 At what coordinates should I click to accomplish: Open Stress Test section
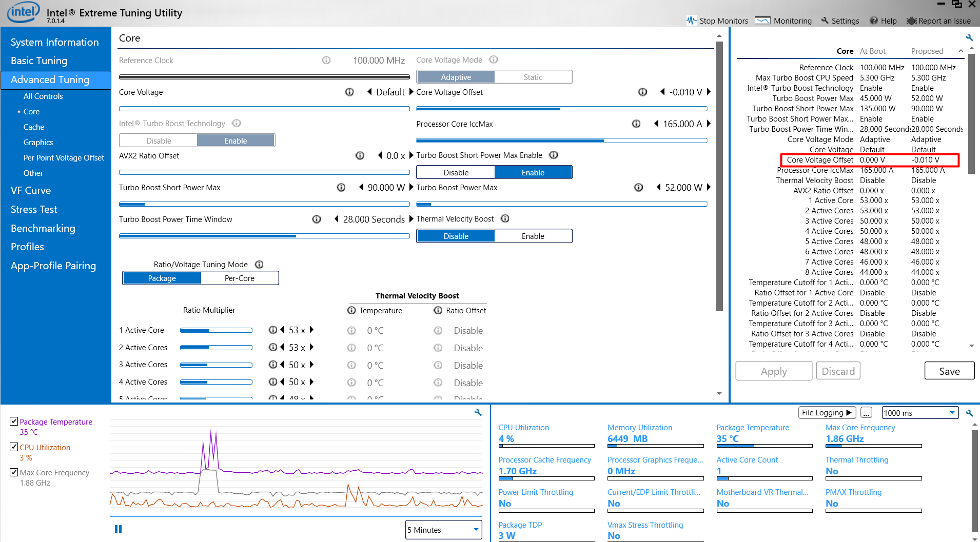[34, 209]
